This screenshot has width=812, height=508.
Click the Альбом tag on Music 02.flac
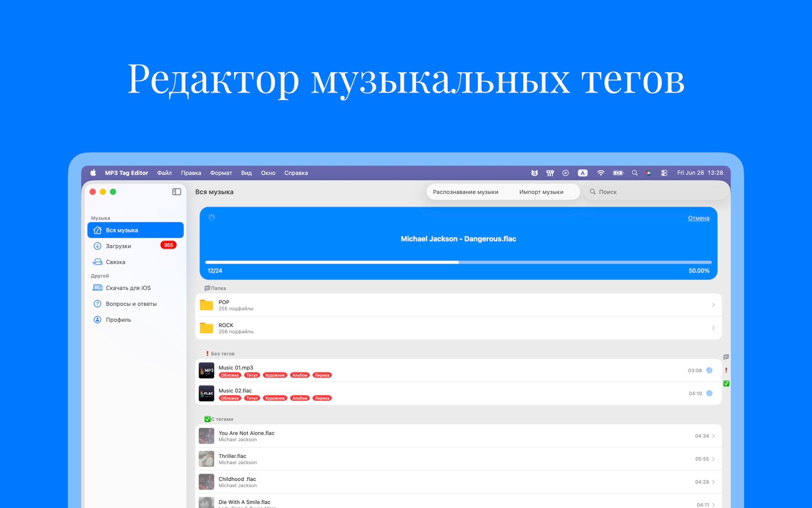click(300, 398)
